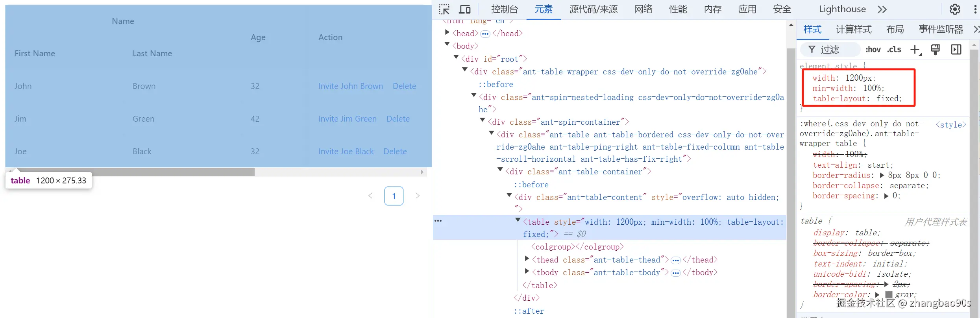Open DevTools settings gear

(955, 9)
